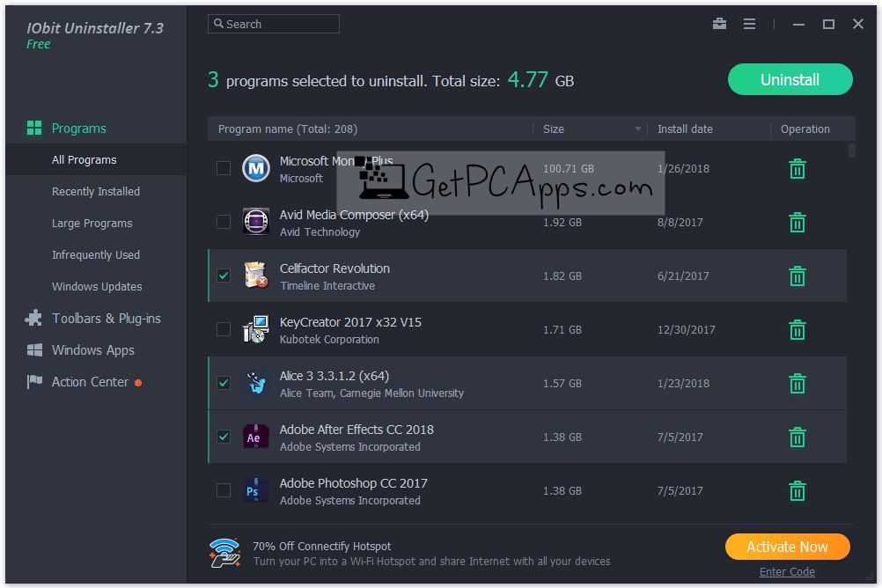The height and width of the screenshot is (588, 882).
Task: Click the 12/30/2017 install date
Action: (x=687, y=330)
